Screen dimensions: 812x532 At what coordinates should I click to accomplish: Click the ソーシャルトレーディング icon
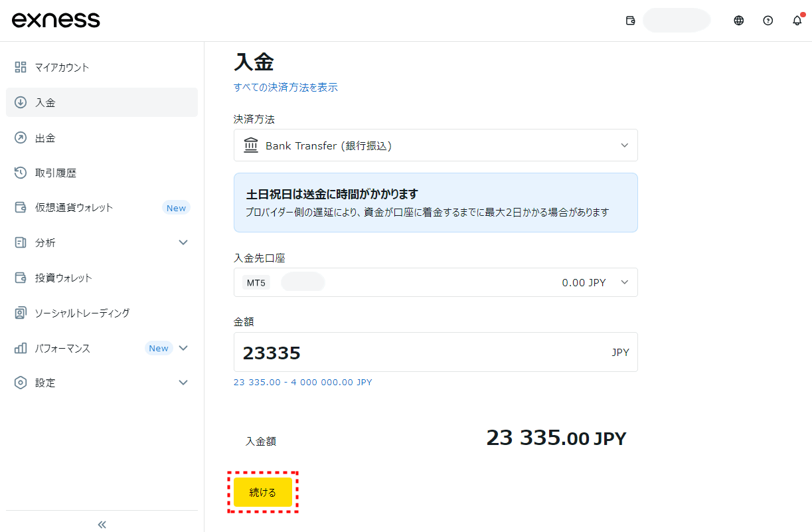coord(21,313)
